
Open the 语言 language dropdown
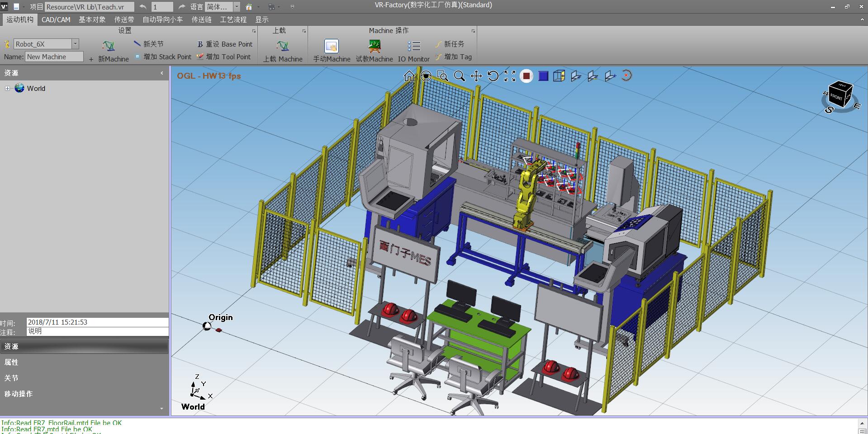(x=237, y=7)
